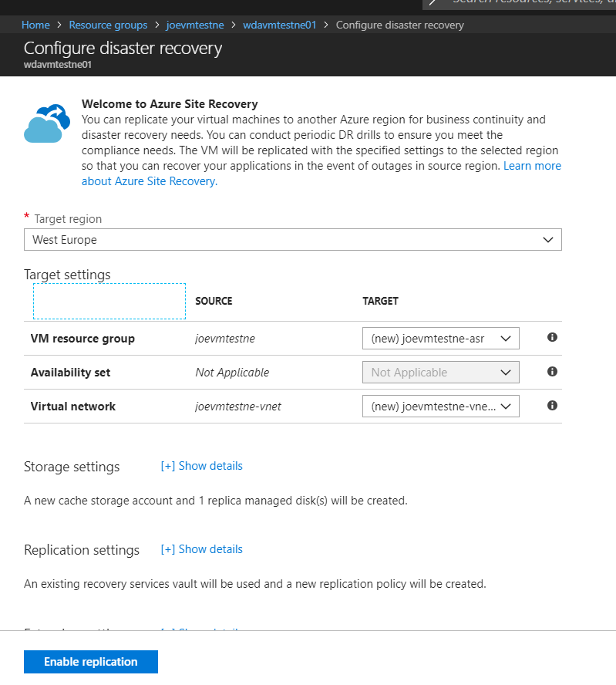Click info icon for Availability set row
Viewport: 616px width, 685px height.
click(x=552, y=372)
